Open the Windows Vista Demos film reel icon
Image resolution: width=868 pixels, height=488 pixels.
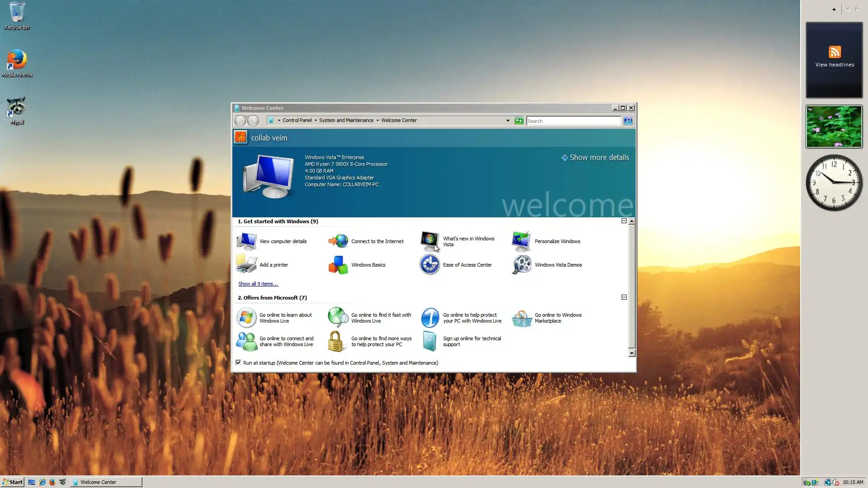pos(522,265)
